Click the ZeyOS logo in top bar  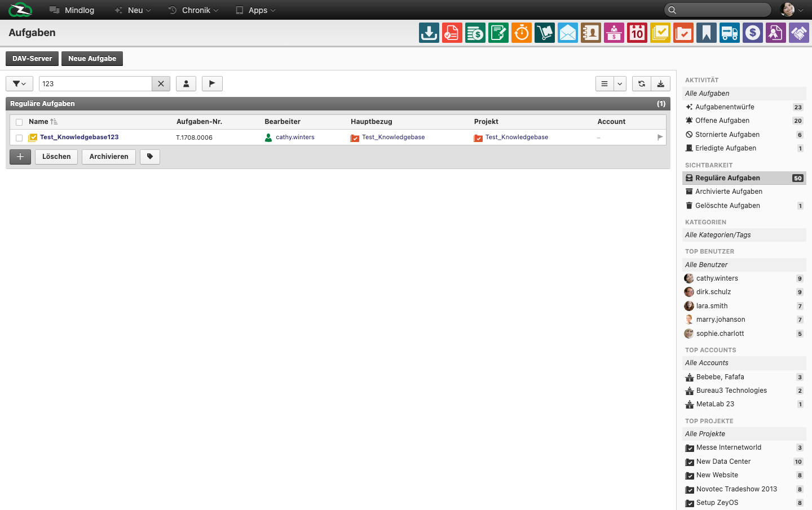point(20,10)
